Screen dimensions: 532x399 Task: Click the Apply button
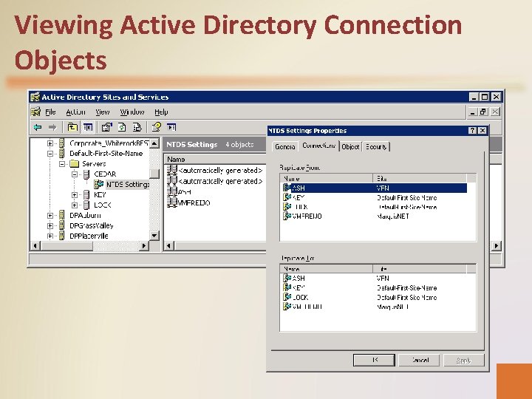[x=464, y=360]
